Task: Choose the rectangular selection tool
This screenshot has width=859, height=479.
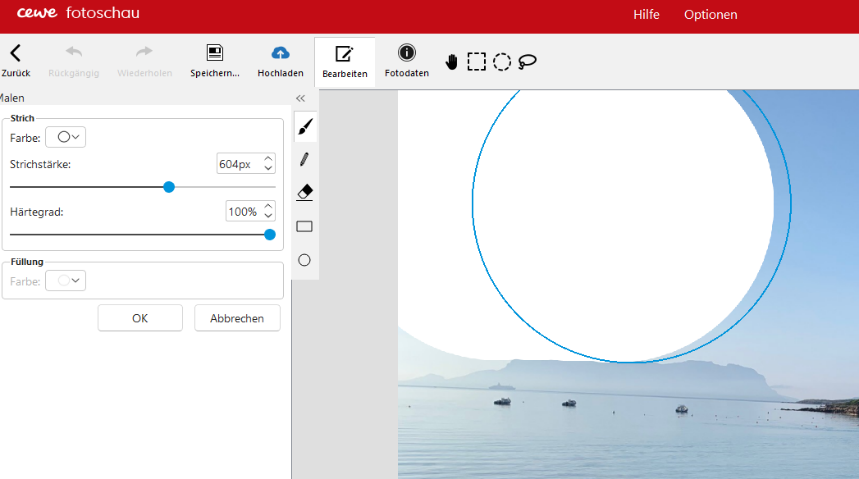Action: [477, 62]
